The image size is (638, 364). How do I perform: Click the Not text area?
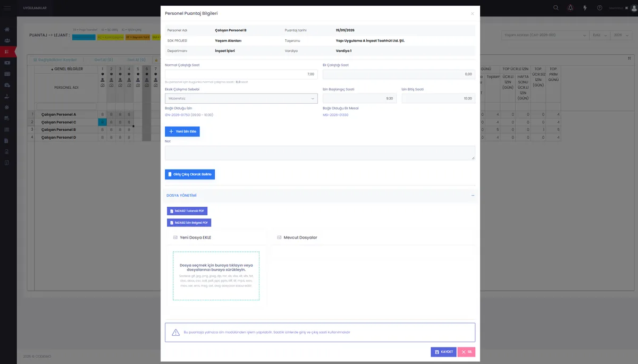(320, 153)
